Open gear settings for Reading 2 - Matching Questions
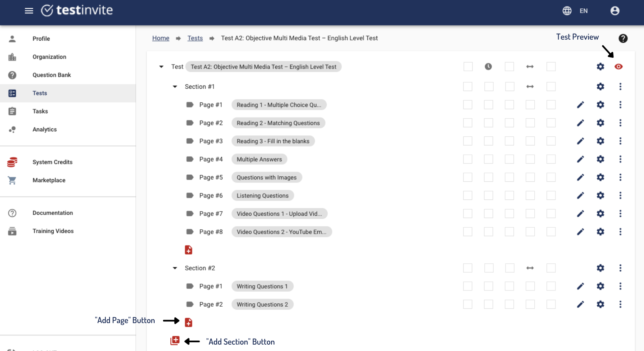 600,123
